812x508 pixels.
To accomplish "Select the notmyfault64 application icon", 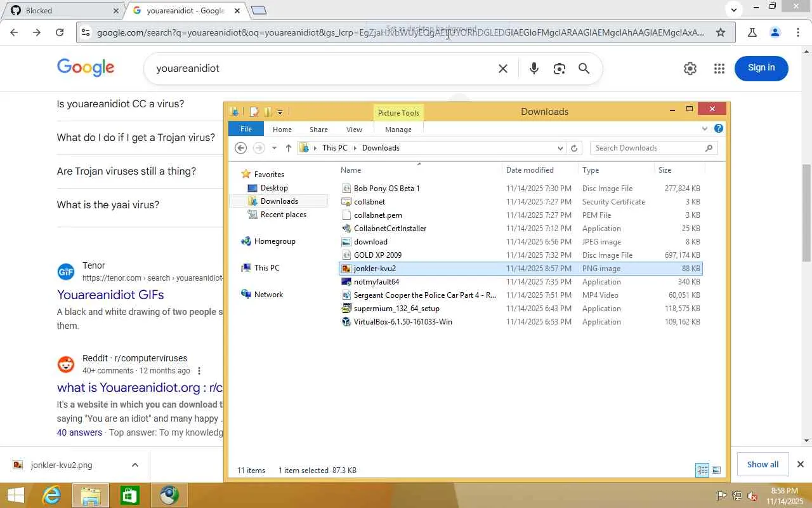I will pos(346,282).
